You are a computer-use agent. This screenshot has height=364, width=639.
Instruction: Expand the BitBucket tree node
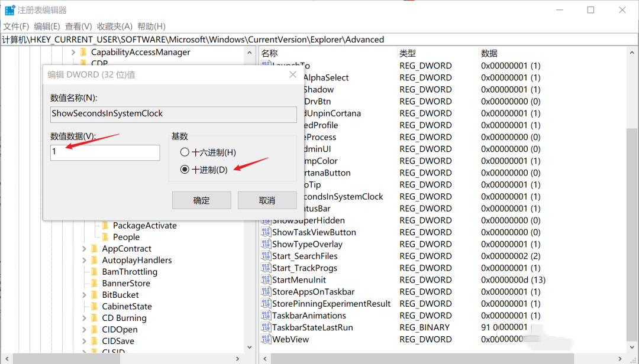[84, 295]
